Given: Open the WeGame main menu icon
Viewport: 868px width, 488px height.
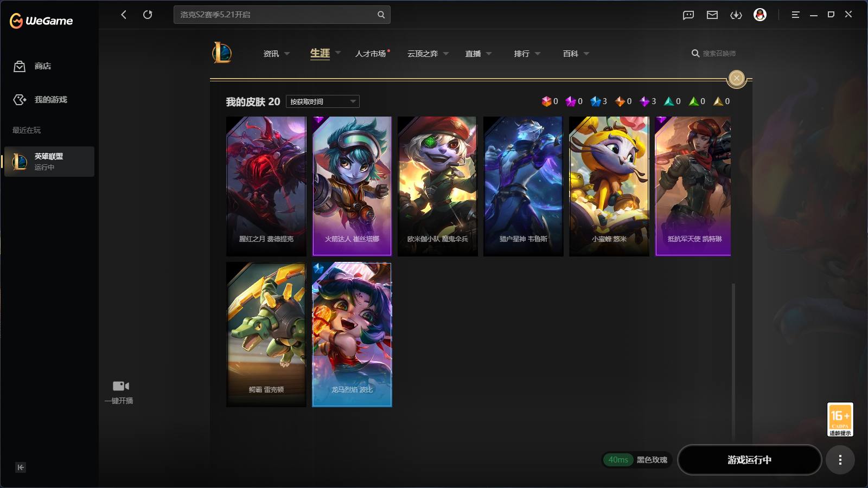Looking at the screenshot, I should click(x=795, y=15).
